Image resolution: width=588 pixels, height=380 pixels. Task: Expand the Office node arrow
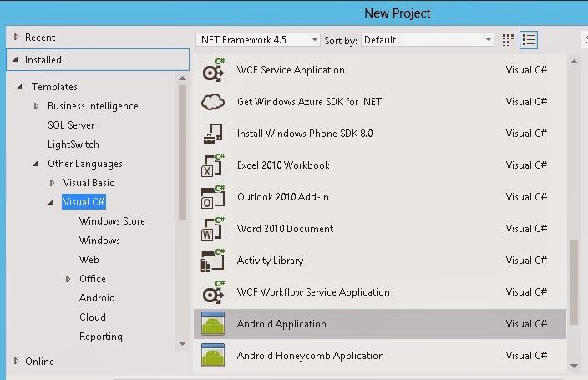(68, 279)
